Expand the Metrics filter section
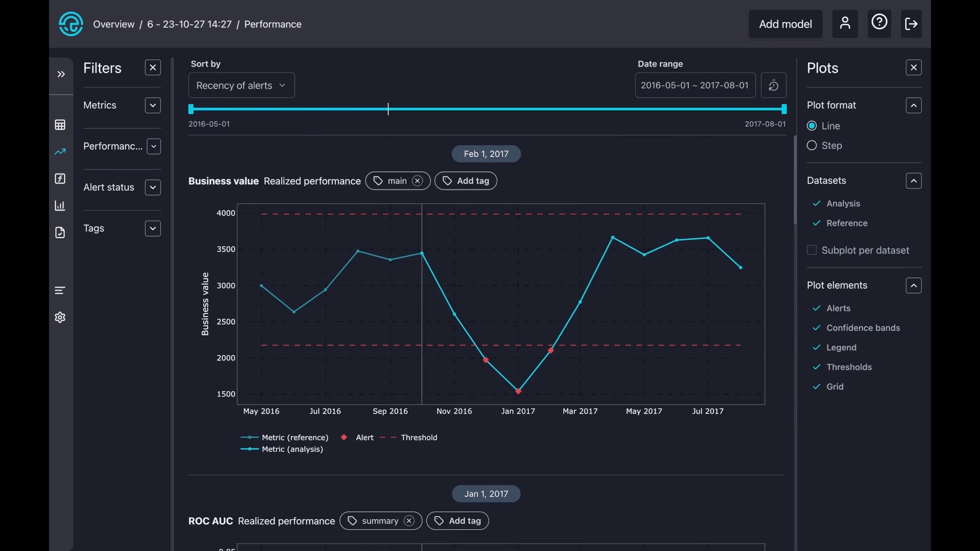This screenshot has width=980, height=551. tap(153, 106)
